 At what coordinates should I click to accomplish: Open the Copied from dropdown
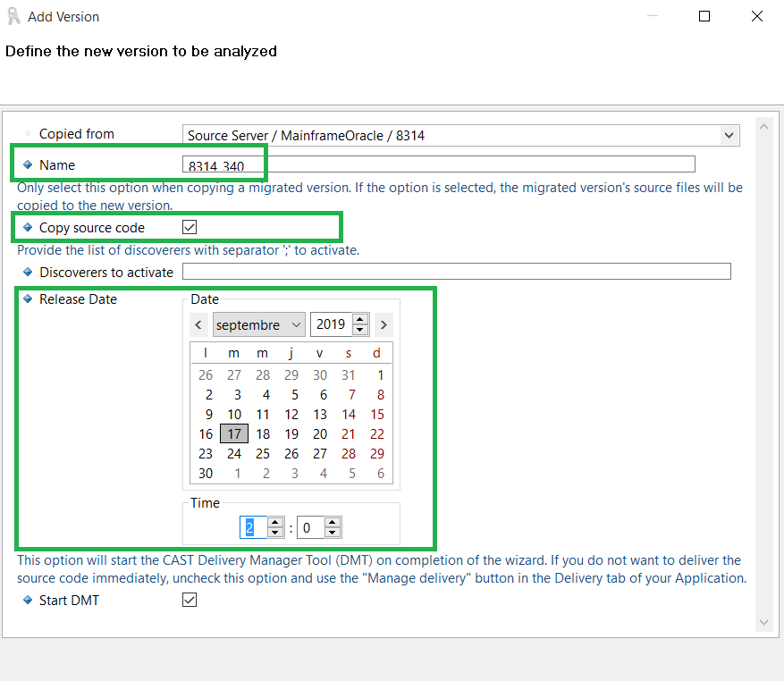tap(730, 136)
